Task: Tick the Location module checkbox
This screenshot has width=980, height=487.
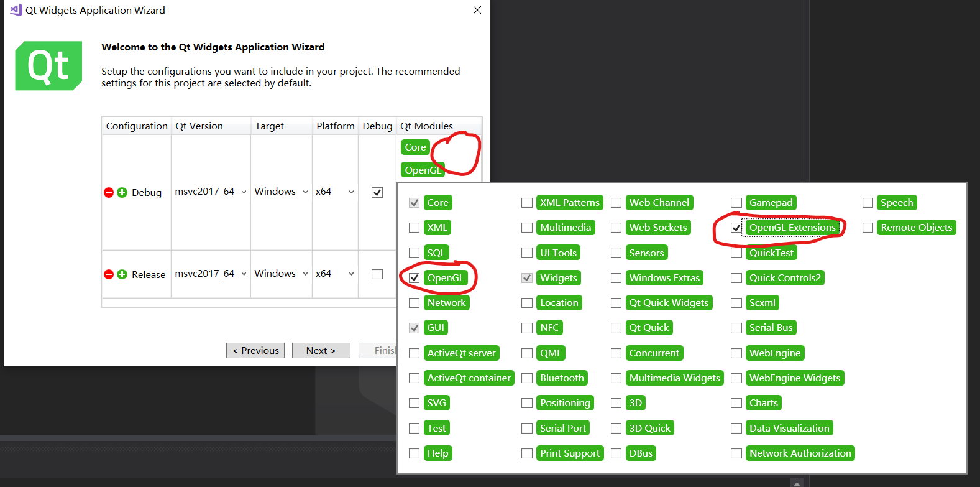Action: coord(527,303)
